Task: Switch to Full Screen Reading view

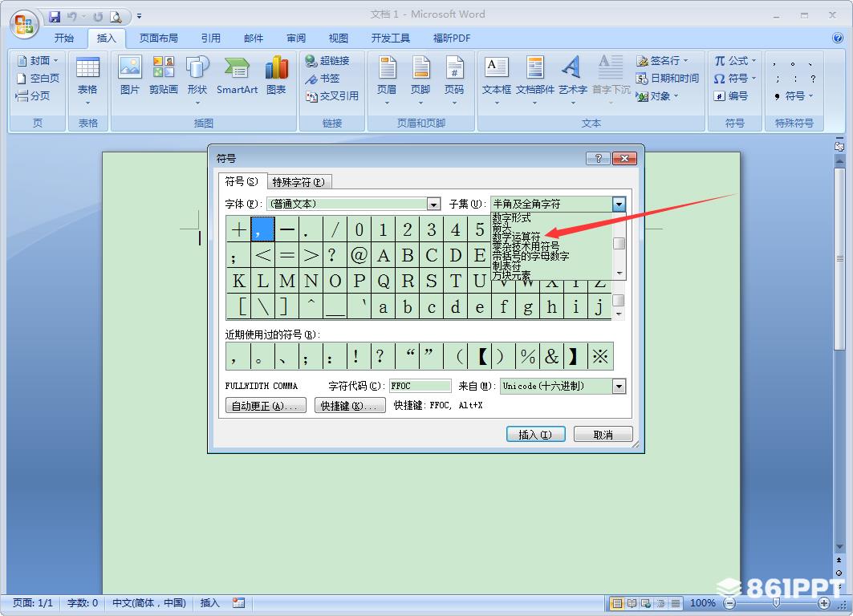Action: click(632, 603)
